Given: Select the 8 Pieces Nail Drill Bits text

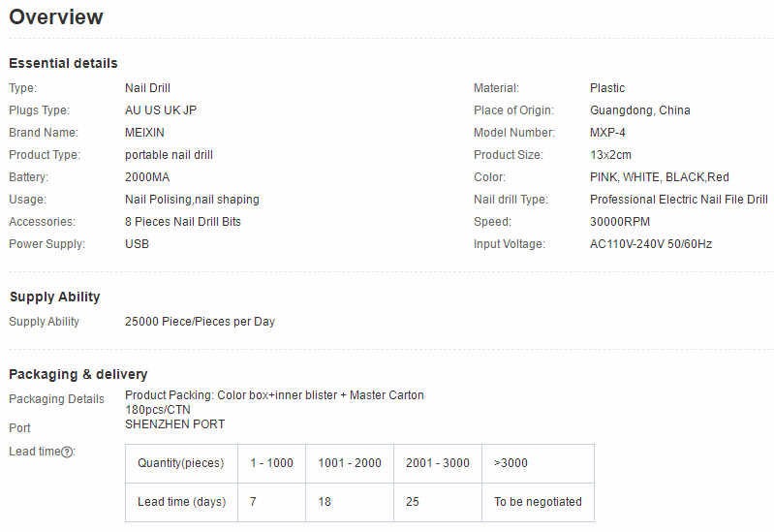Looking at the screenshot, I should click(183, 222).
